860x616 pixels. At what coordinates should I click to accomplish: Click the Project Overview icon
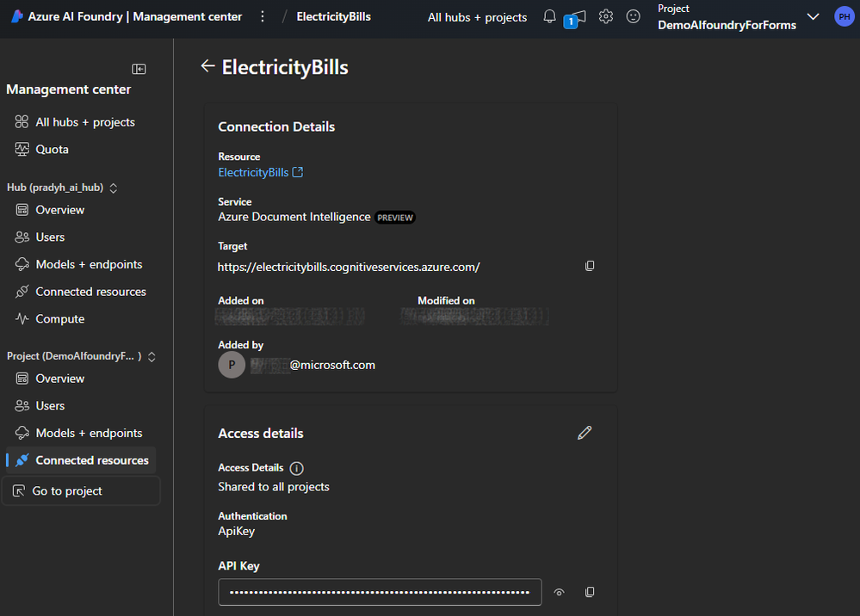[x=22, y=379]
